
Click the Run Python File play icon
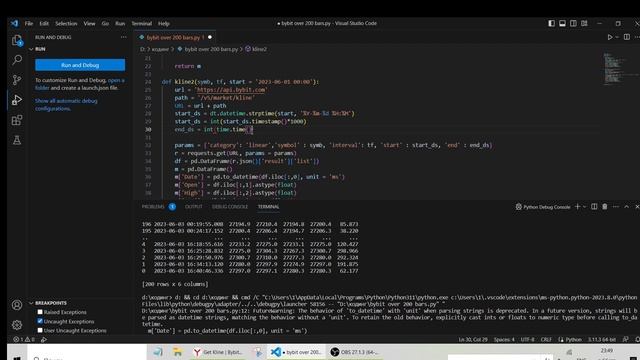(x=610, y=37)
